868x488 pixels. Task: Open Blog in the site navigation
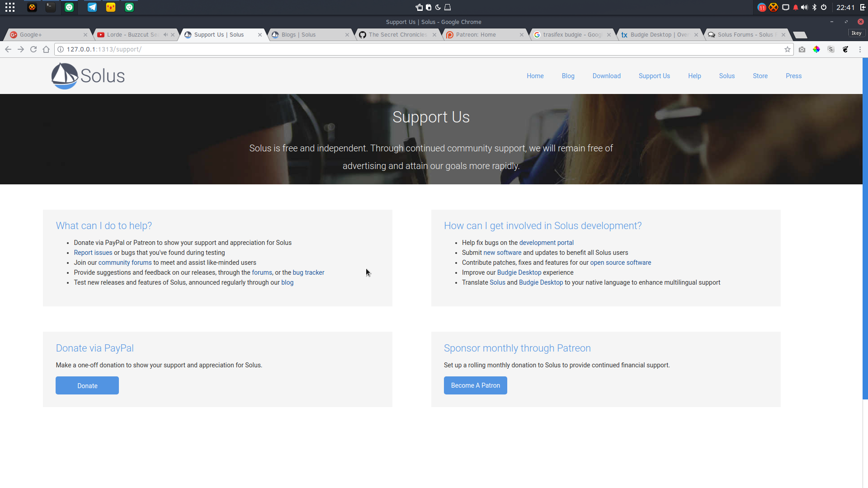tap(568, 76)
